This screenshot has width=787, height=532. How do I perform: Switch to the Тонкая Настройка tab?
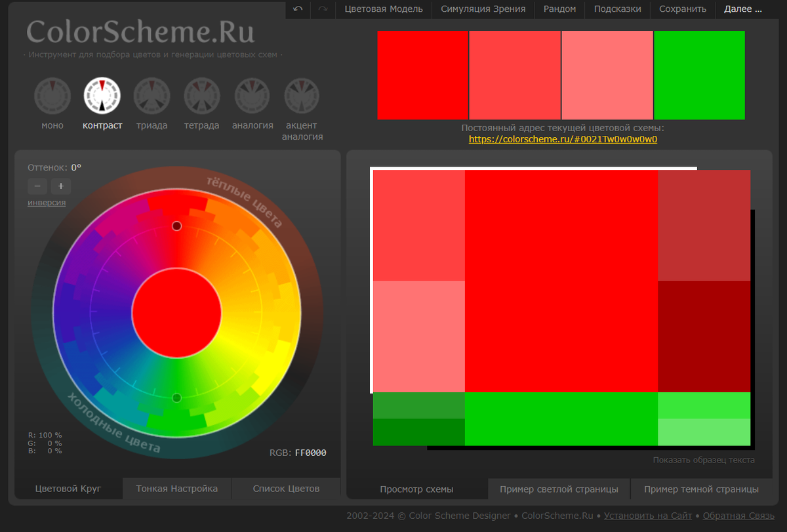(x=177, y=489)
